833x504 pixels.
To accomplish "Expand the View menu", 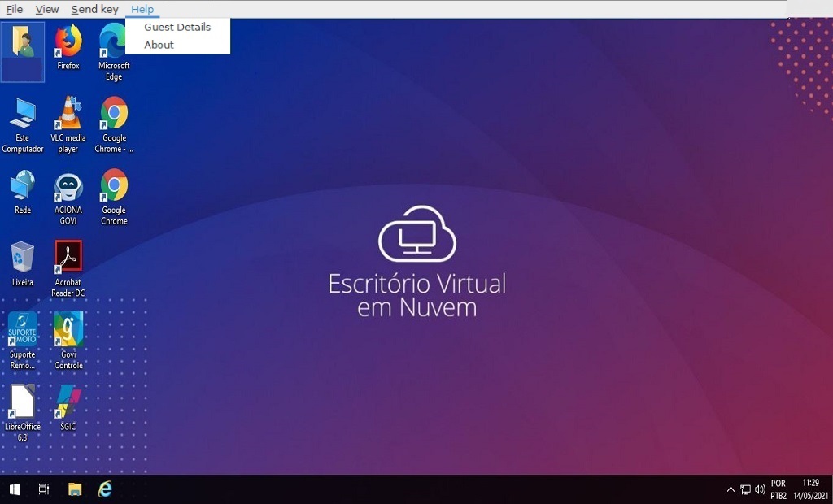I will (47, 9).
